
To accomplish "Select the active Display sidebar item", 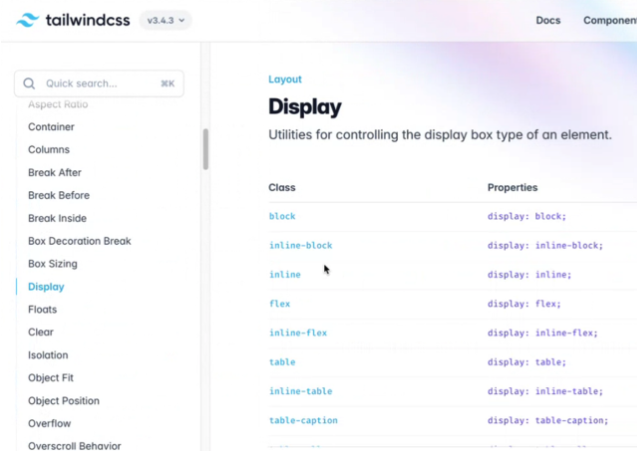I will coord(46,287).
